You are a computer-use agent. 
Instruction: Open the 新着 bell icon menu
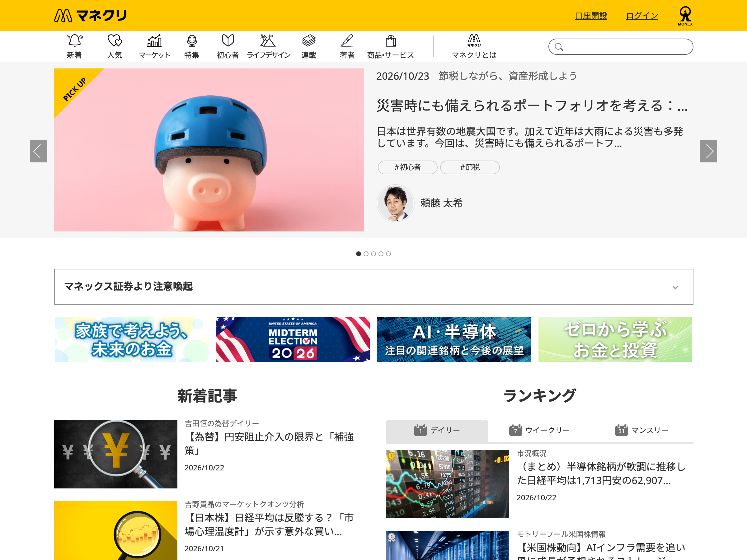pos(74,41)
